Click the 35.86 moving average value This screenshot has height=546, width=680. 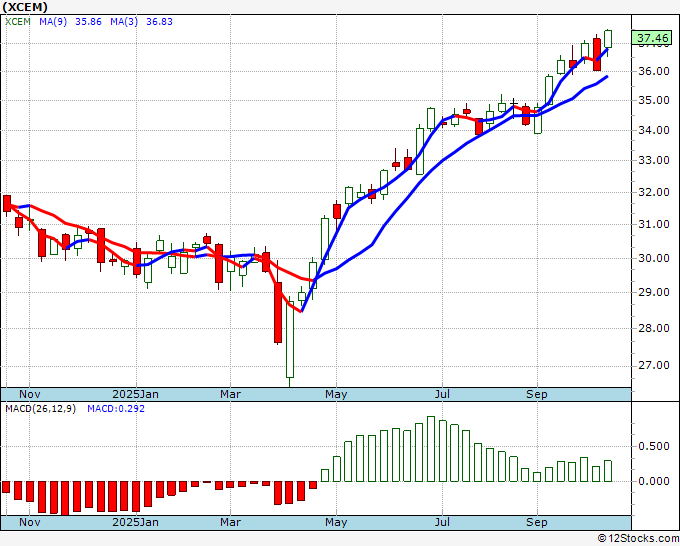[88, 21]
